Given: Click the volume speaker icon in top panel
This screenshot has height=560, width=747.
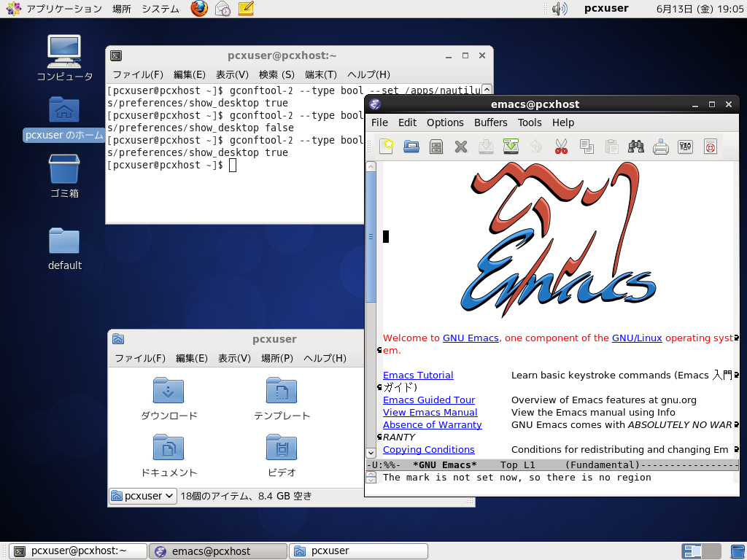Looking at the screenshot, I should pyautogui.click(x=560, y=9).
